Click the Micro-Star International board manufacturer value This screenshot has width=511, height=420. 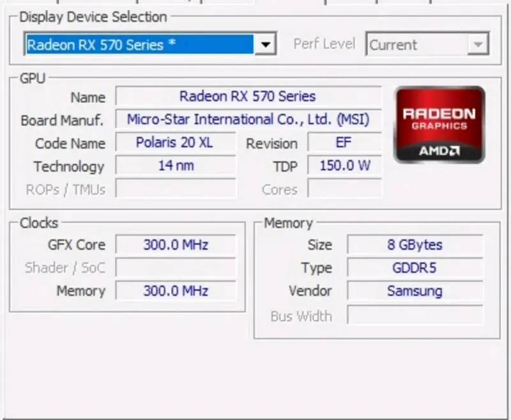tap(248, 119)
